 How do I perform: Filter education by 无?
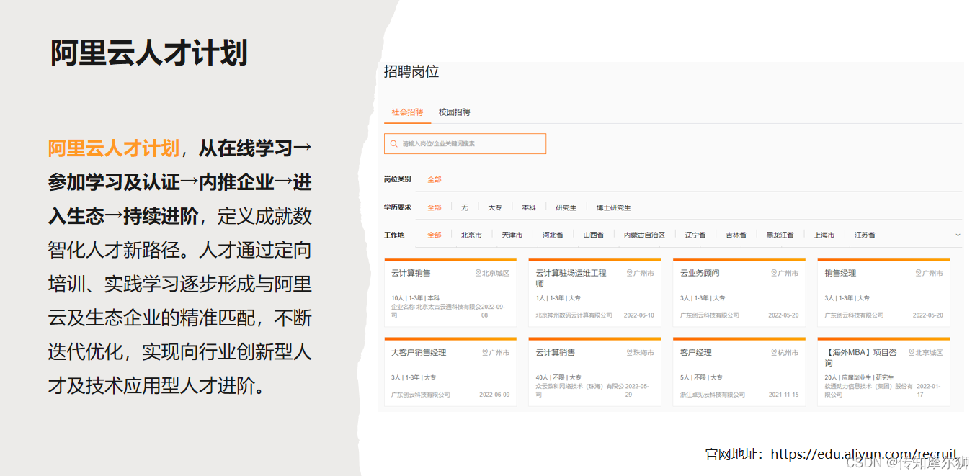(465, 207)
